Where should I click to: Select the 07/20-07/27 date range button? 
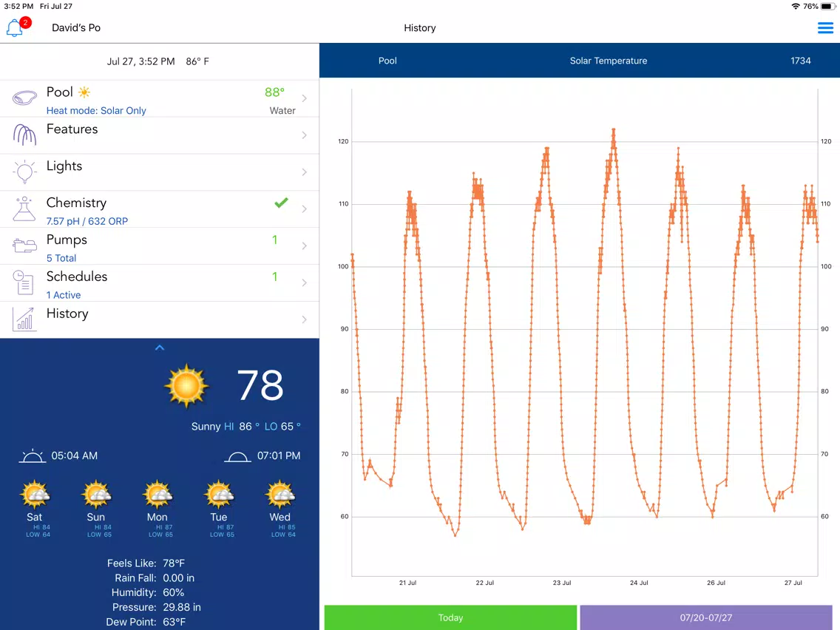(706, 617)
